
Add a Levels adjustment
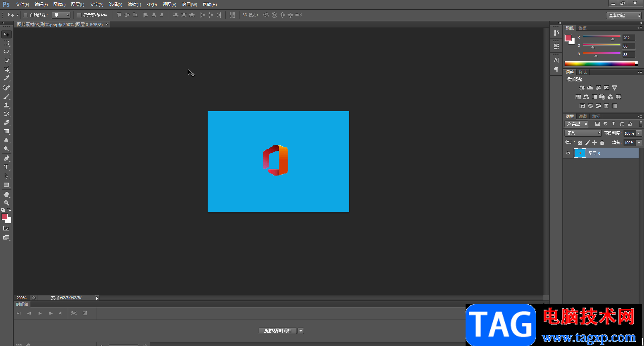[x=590, y=88]
